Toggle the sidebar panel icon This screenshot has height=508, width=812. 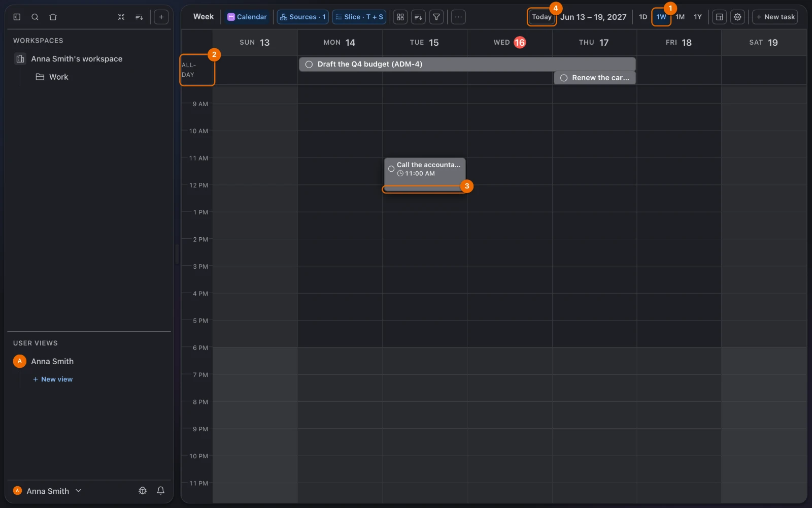coord(17,17)
